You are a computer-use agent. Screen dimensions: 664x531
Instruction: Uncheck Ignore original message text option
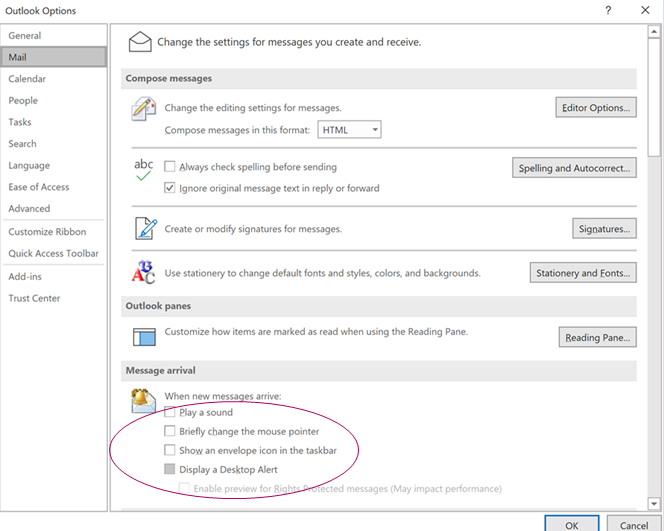(x=170, y=188)
